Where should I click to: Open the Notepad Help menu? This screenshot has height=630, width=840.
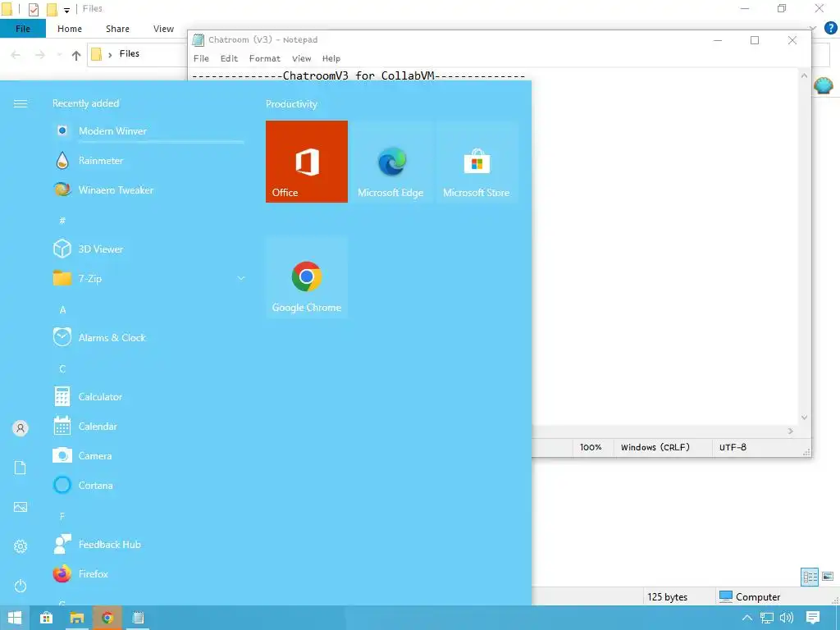pos(331,58)
